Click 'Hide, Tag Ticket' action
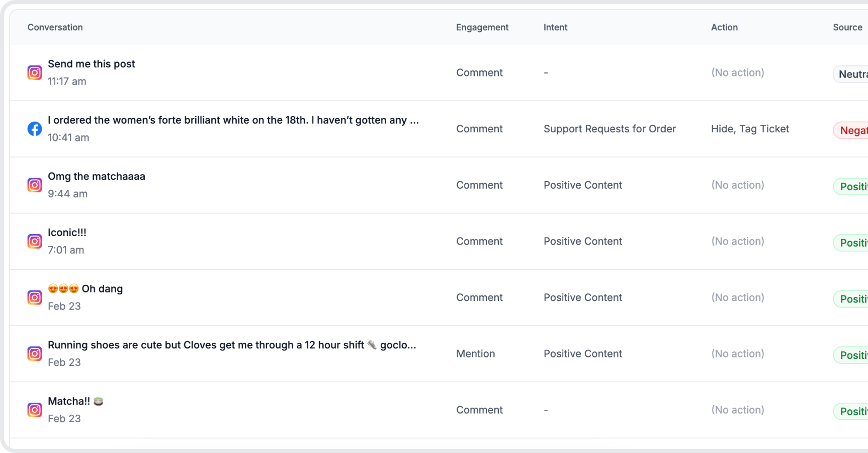The height and width of the screenshot is (453, 868). (x=750, y=129)
